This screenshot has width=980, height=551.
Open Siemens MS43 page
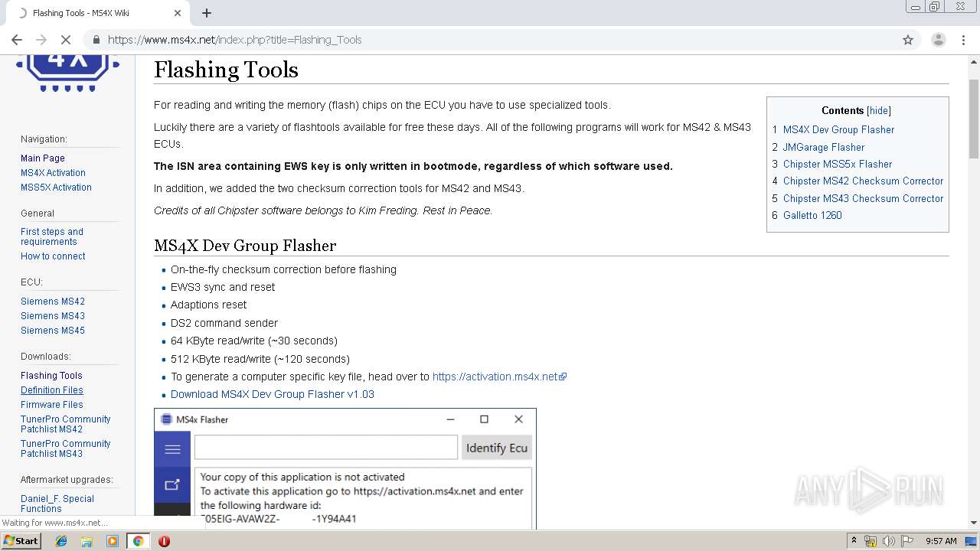pyautogui.click(x=53, y=316)
